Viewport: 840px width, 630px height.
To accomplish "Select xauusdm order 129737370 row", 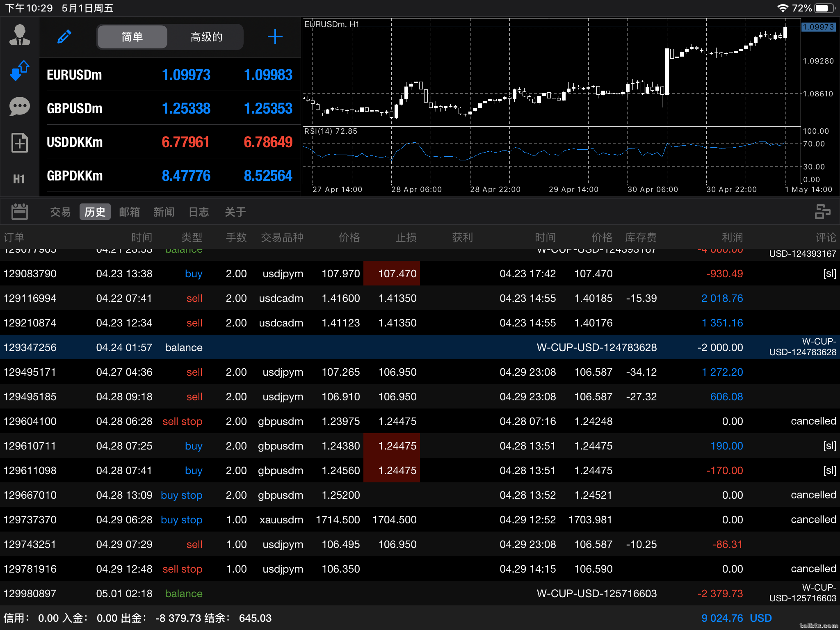I will coord(420,519).
